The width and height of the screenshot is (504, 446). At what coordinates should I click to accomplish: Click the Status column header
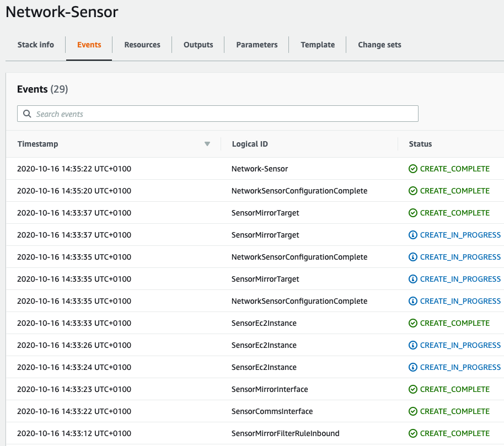click(420, 144)
